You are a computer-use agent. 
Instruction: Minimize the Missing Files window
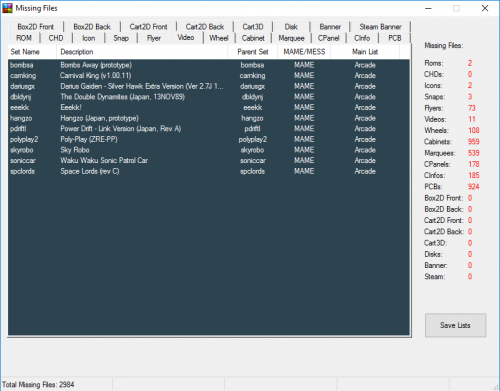[x=428, y=8]
